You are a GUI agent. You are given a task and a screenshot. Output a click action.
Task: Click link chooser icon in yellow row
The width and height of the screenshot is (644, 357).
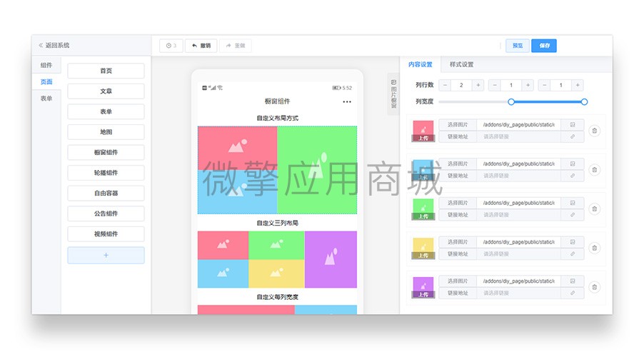573,253
